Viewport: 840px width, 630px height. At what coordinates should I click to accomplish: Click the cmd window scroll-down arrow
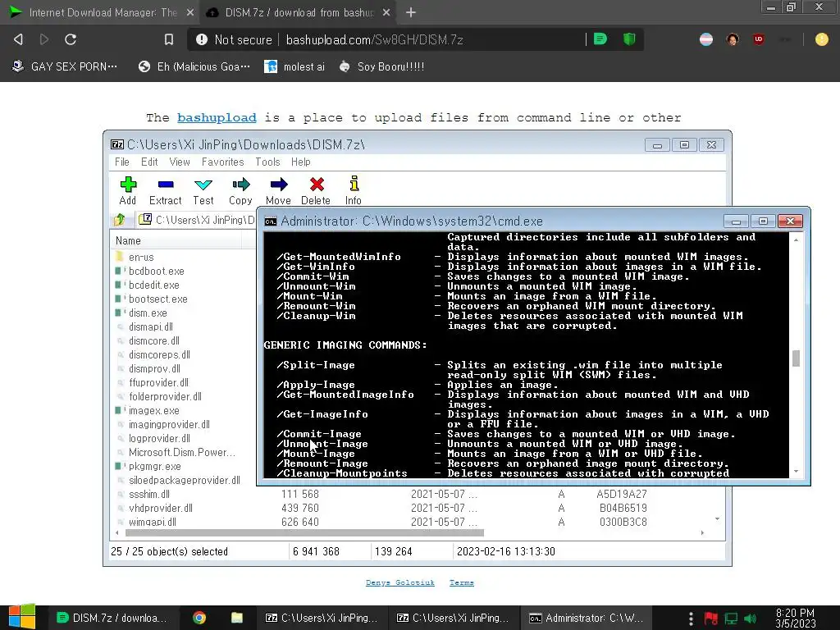tap(796, 472)
